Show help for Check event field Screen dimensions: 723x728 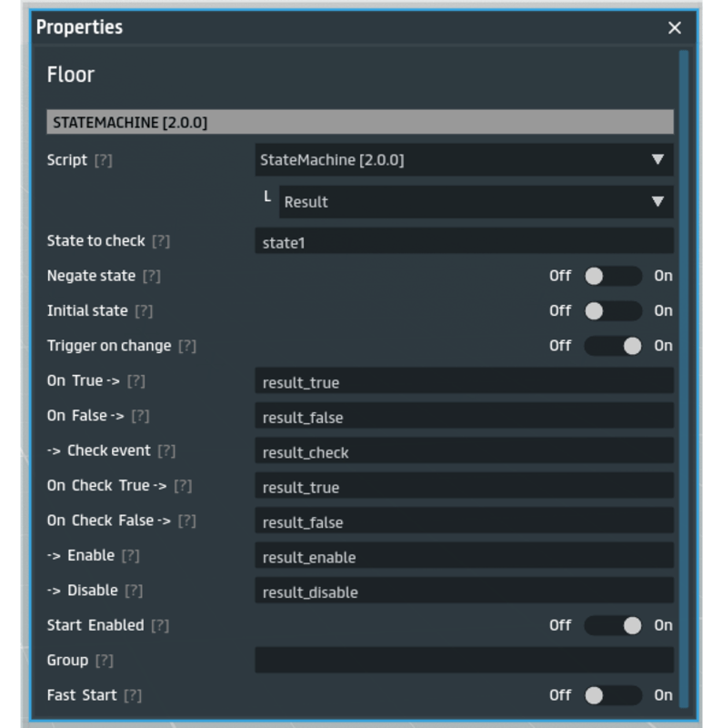tap(166, 451)
